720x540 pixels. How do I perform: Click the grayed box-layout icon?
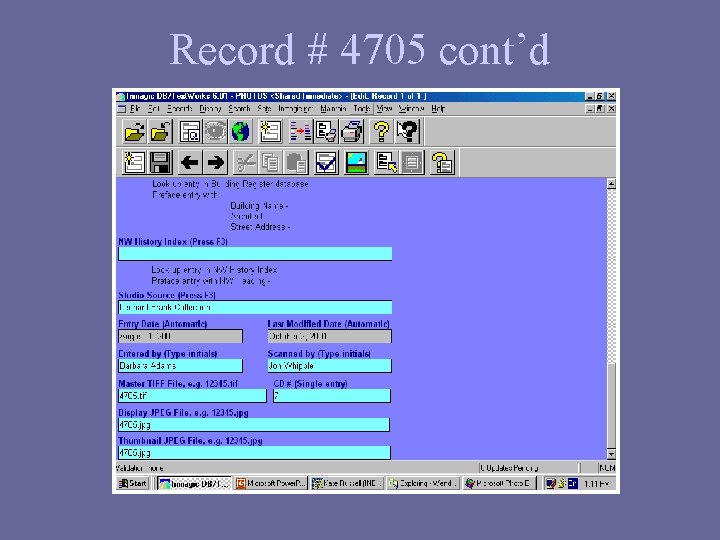412,163
